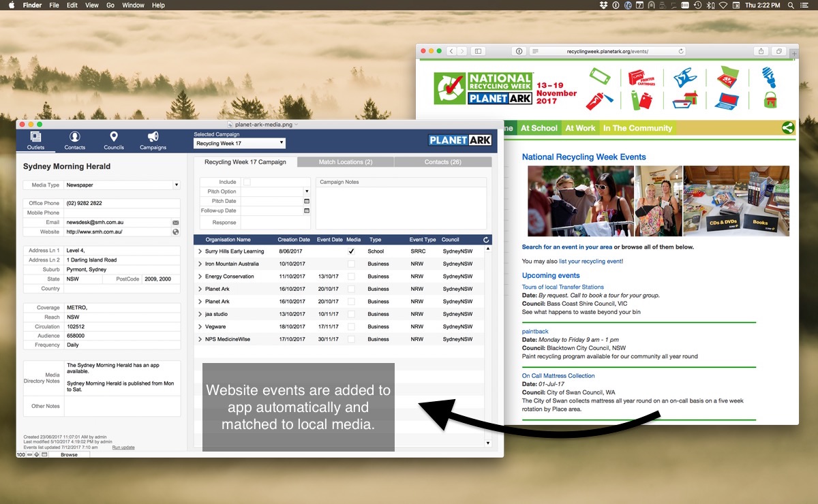
Task: Click the Safari reader view icon
Action: [x=535, y=51]
